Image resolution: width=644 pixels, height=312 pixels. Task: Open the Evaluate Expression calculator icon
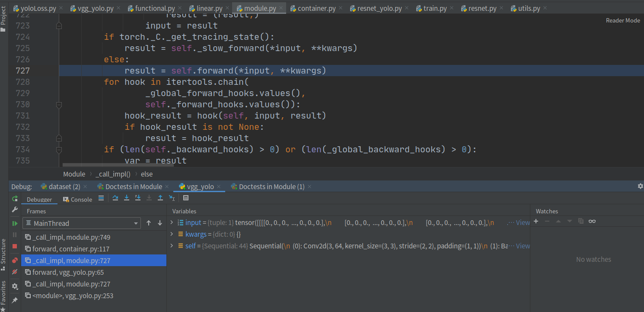tap(186, 198)
